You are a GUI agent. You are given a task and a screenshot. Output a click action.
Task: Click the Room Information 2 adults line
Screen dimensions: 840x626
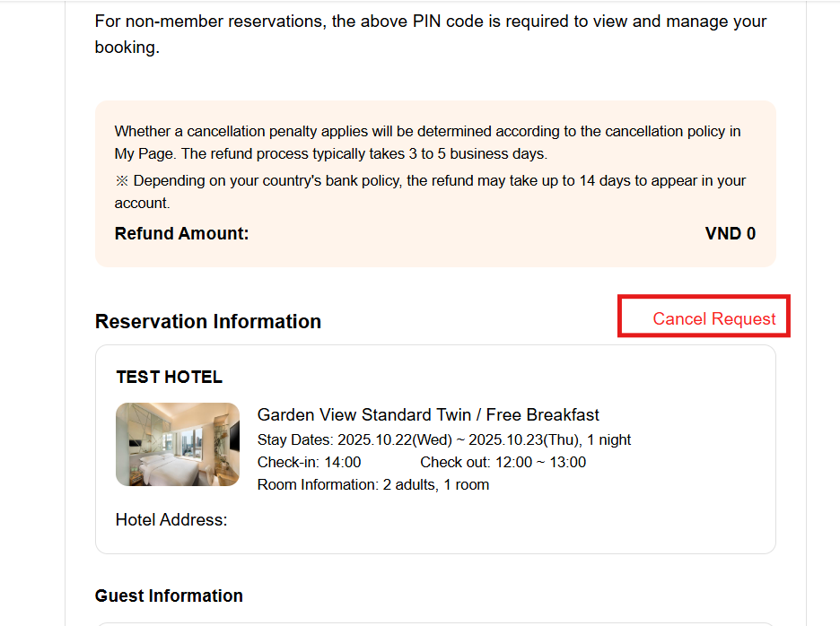372,484
